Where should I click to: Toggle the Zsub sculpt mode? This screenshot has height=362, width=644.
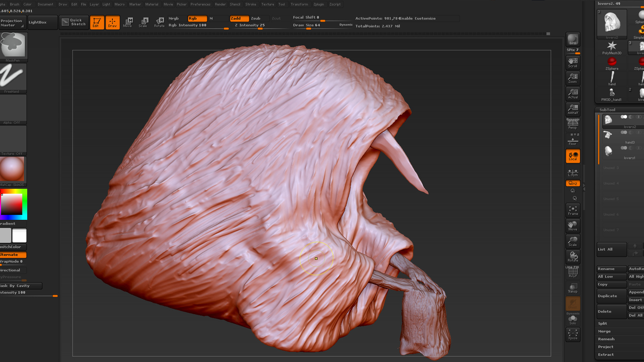point(259,18)
